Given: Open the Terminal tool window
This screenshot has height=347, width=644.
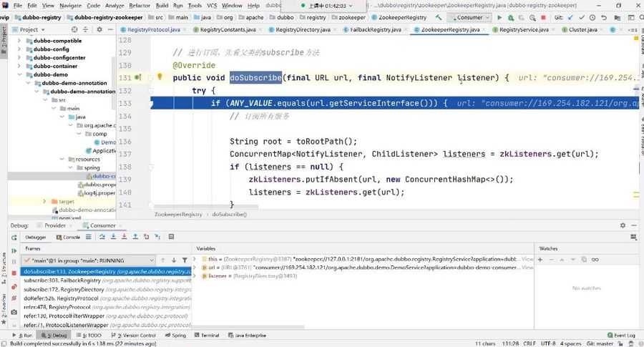Looking at the screenshot, I should click(x=207, y=336).
